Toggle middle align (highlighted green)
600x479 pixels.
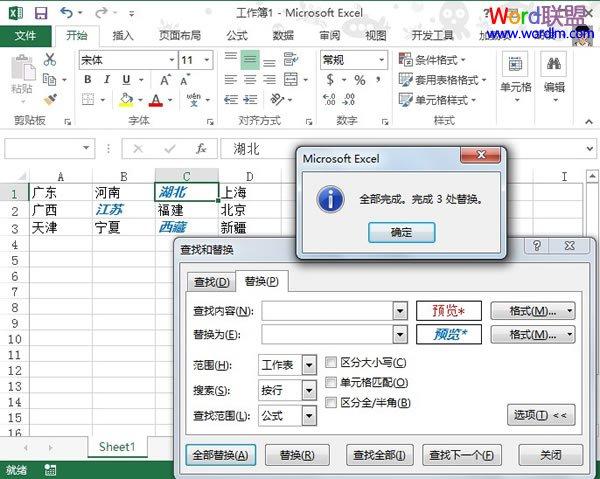coord(250,60)
